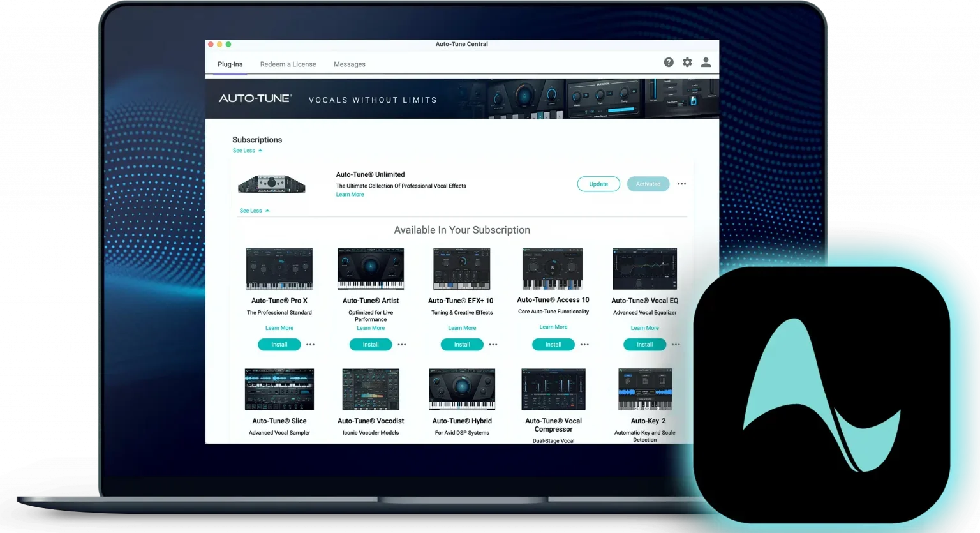
Task: Open Learn More for Auto-Tune Access 10
Action: point(553,327)
